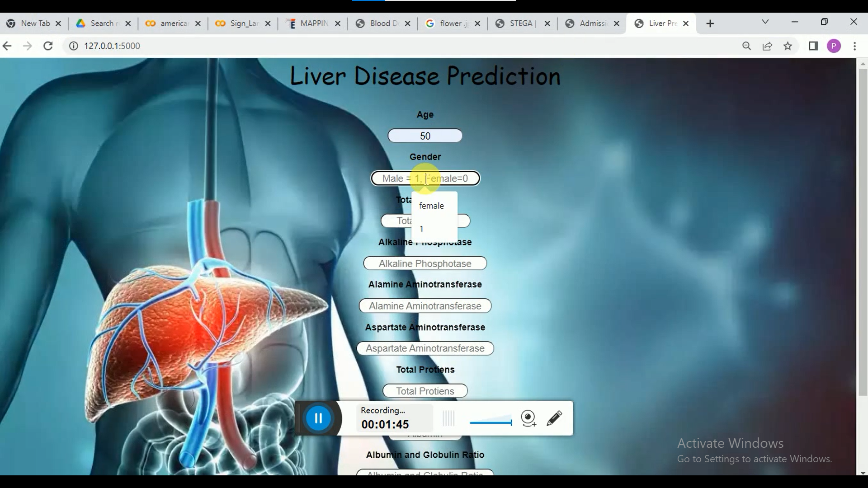Close the Blood D tab

(407, 23)
